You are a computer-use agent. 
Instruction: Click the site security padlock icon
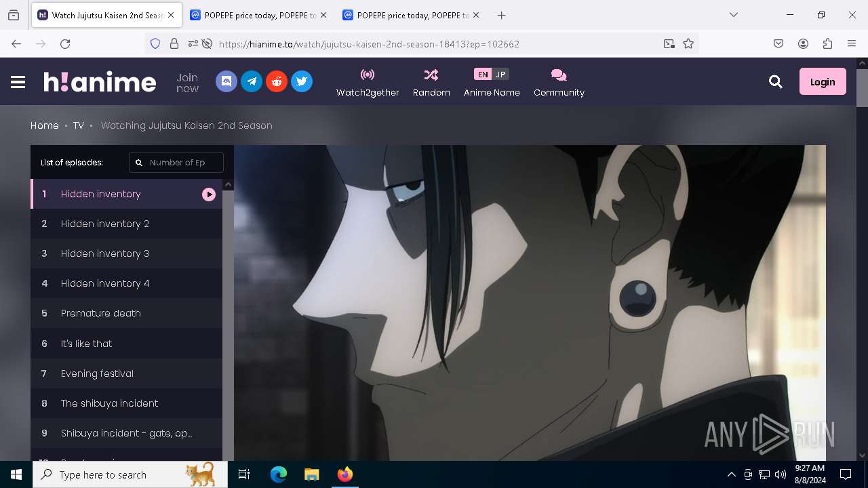(x=174, y=43)
